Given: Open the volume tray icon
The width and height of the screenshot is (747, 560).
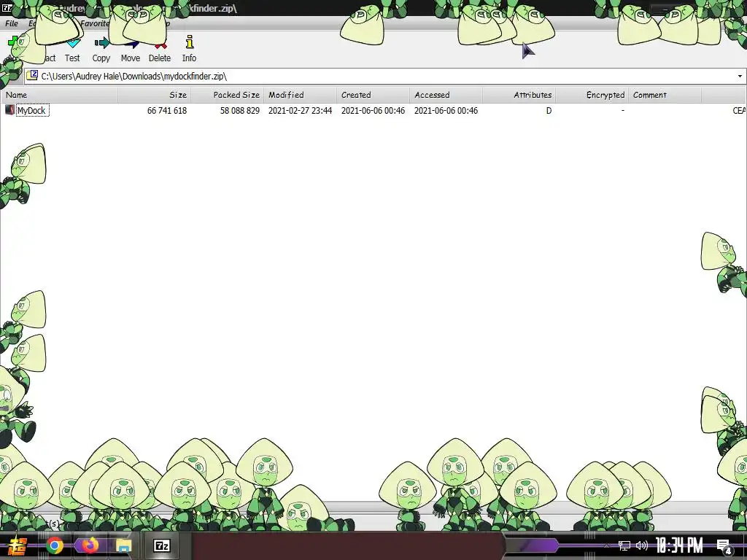Looking at the screenshot, I should 642,545.
